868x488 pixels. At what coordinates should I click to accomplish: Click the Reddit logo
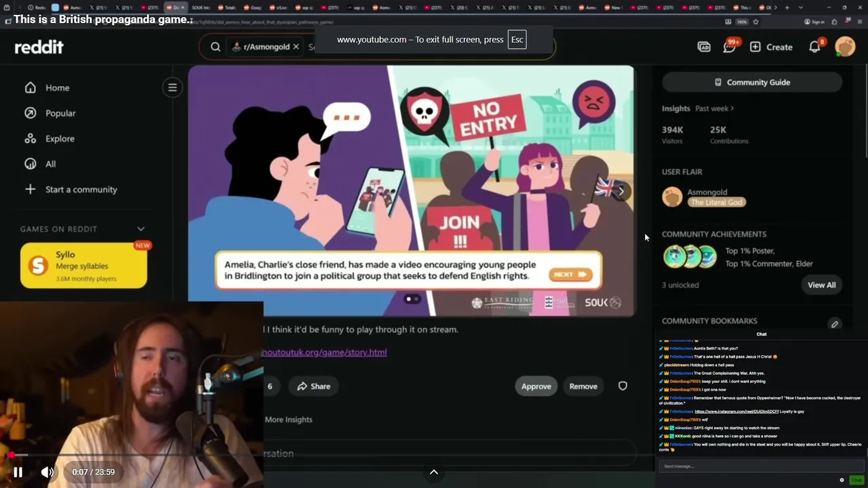39,47
